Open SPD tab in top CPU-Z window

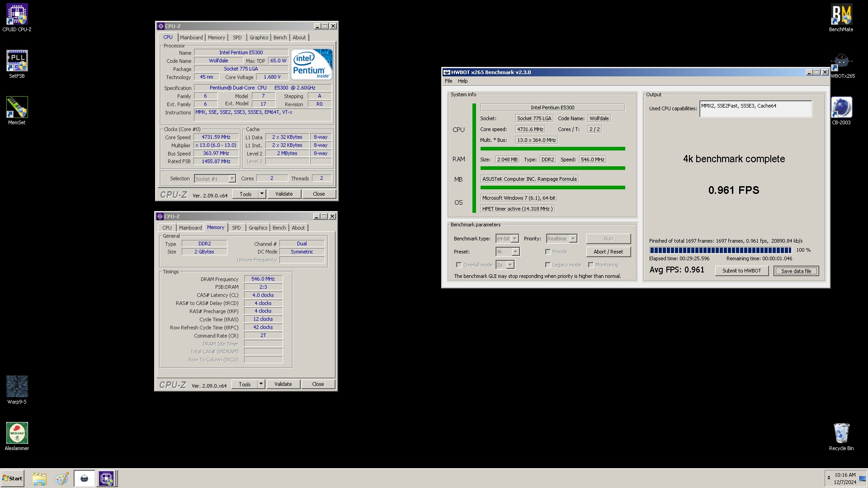coord(237,38)
